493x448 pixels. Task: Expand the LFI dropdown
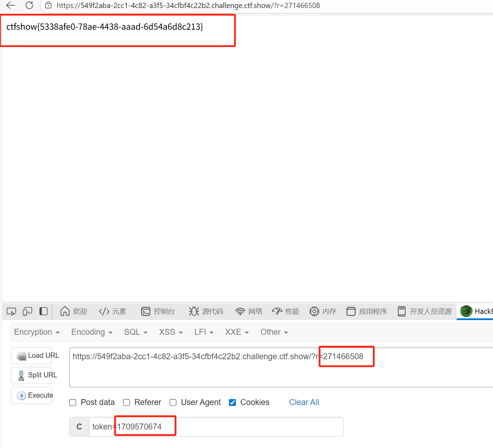point(204,332)
